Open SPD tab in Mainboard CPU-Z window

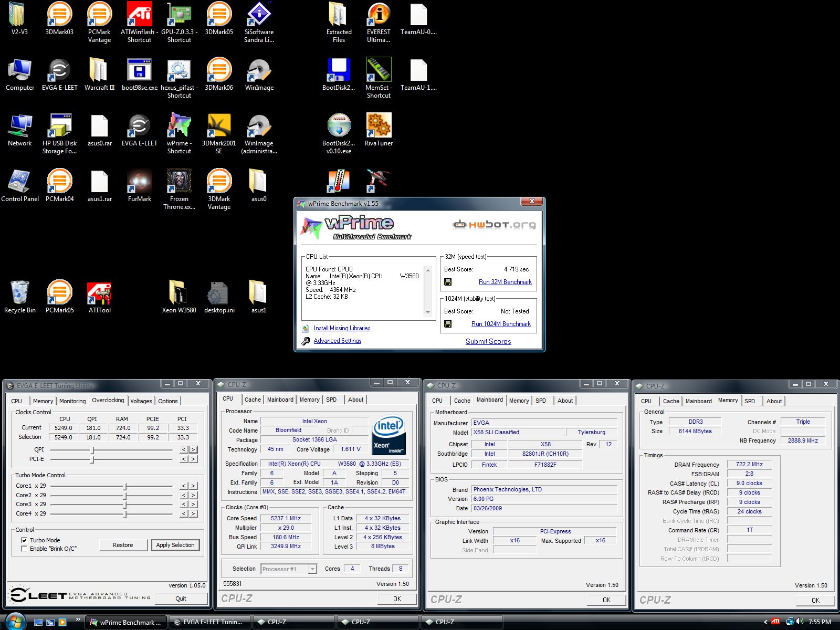coord(541,401)
